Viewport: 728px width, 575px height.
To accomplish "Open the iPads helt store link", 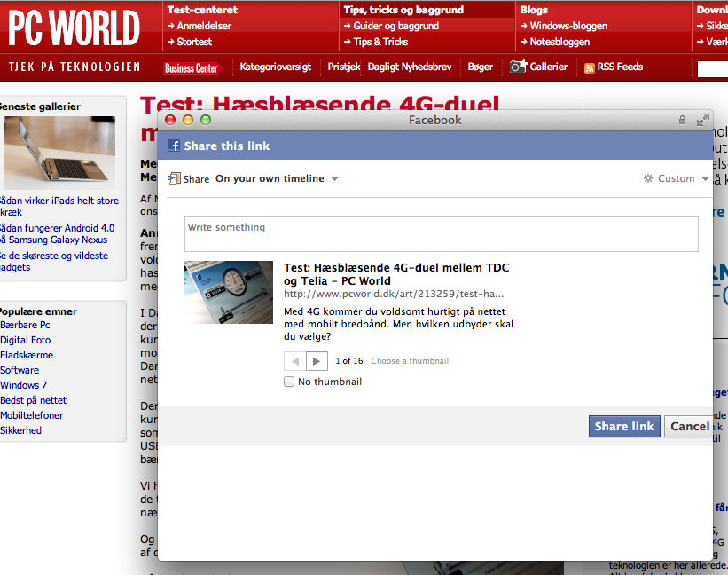I will pos(59,206).
